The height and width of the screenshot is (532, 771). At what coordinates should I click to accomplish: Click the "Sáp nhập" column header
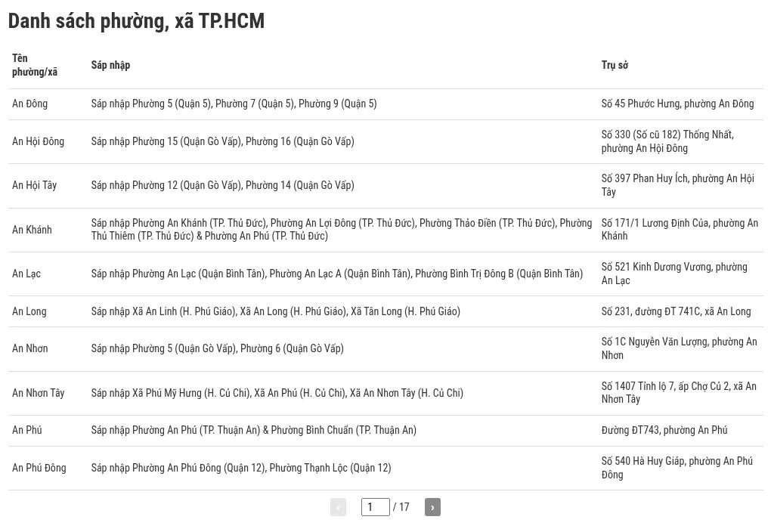coord(110,65)
